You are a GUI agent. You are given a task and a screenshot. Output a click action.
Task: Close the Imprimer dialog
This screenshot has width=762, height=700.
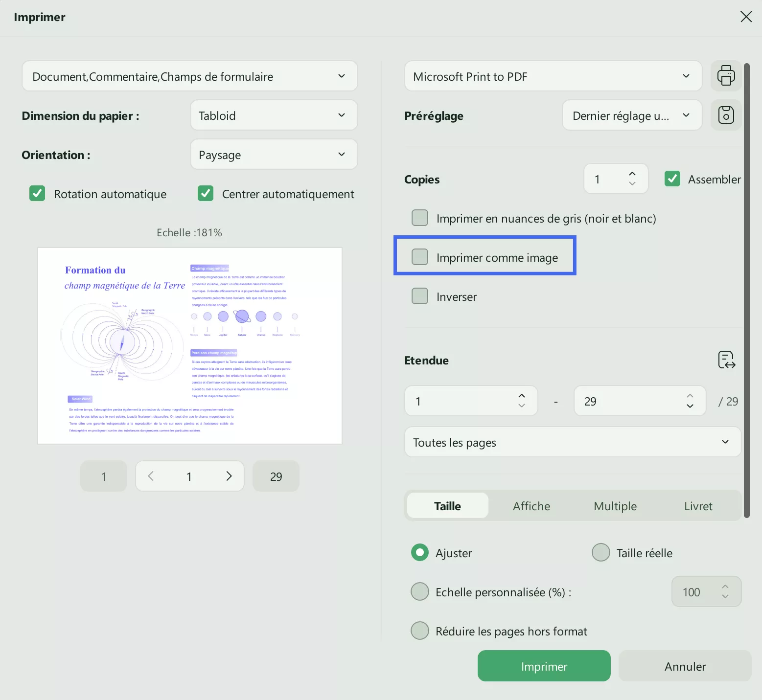746,17
